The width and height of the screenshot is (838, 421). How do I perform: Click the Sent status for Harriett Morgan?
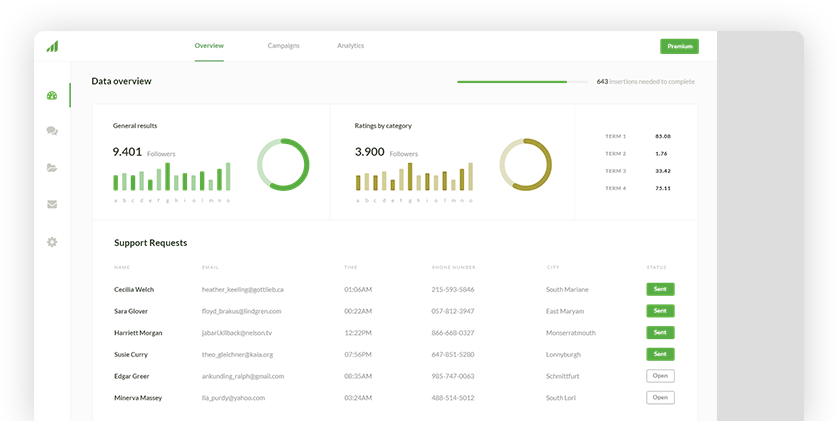click(660, 332)
